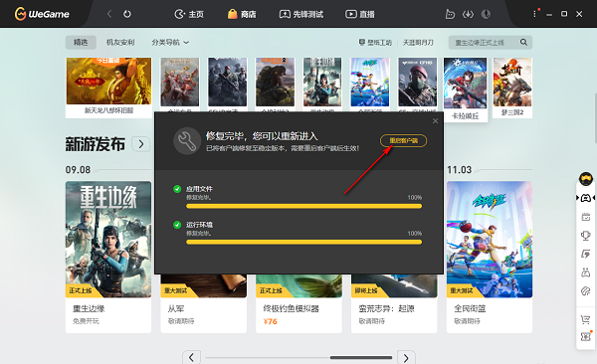This screenshot has width=597, height=364.
Task: Click the ¥76 price label
Action: 271,321
